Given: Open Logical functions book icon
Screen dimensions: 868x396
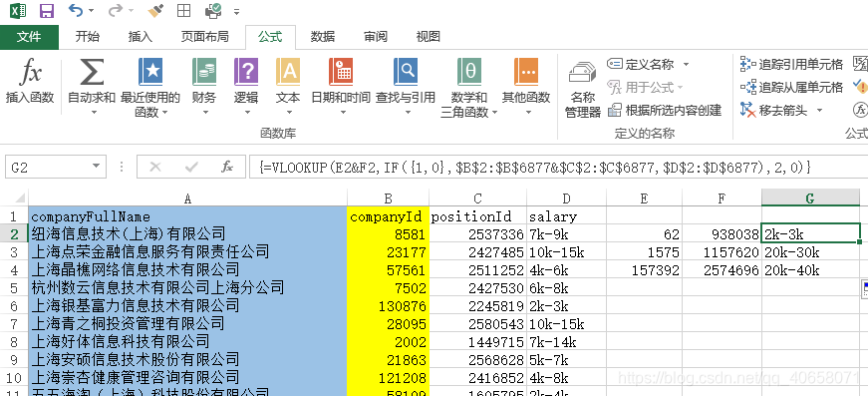Looking at the screenshot, I should [x=246, y=72].
